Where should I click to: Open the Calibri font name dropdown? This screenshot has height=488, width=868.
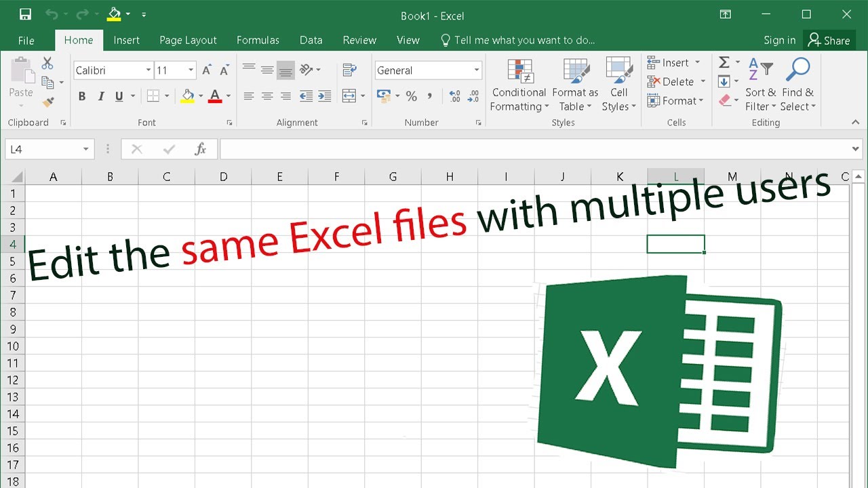coord(149,70)
